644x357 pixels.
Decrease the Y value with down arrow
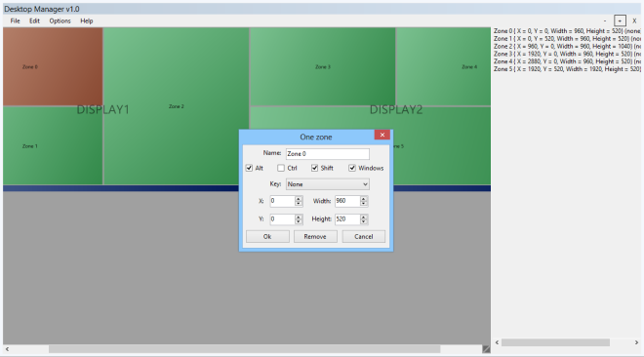[x=299, y=221]
